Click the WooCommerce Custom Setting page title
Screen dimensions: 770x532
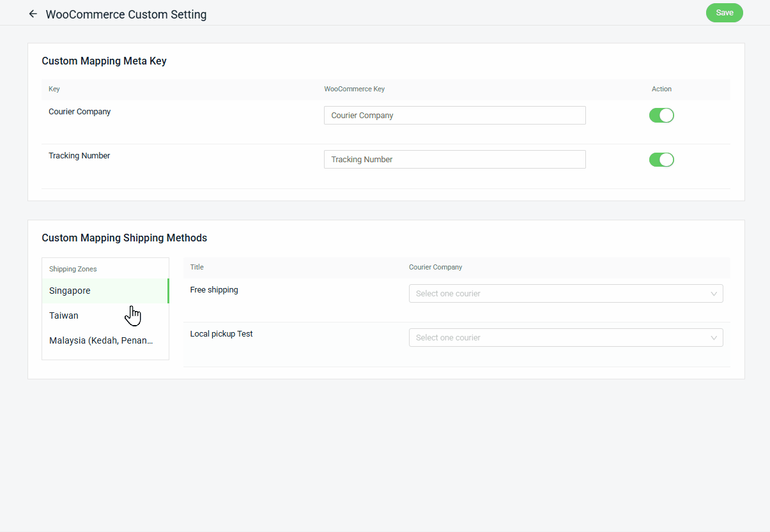click(126, 14)
